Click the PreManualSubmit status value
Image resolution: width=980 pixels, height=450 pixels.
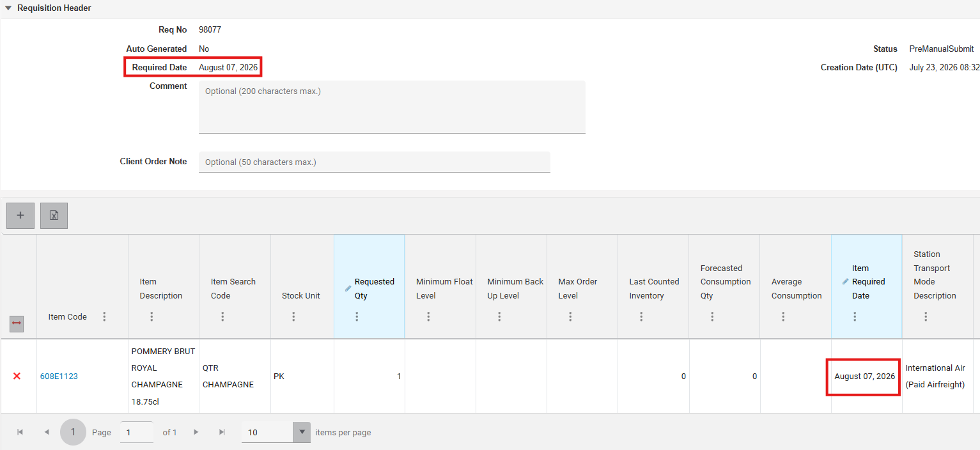coord(941,49)
